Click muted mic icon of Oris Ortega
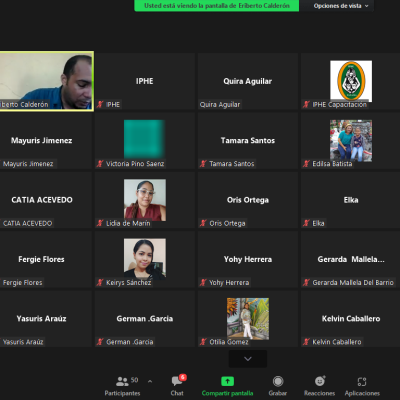This screenshot has width=400, height=400. (203, 223)
